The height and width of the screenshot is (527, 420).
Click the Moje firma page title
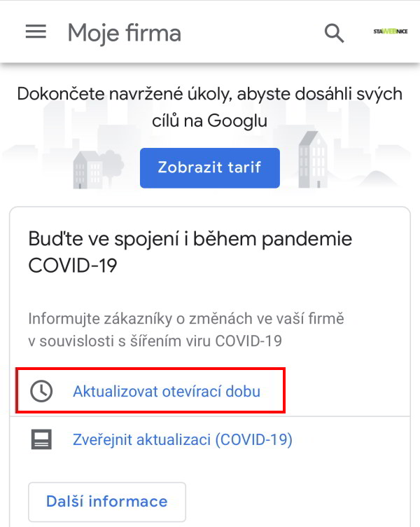124,33
